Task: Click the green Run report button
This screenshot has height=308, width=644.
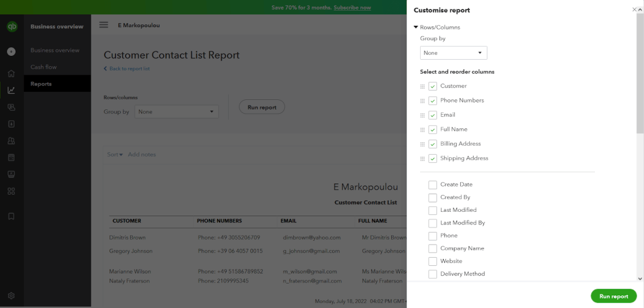Action: [614, 296]
